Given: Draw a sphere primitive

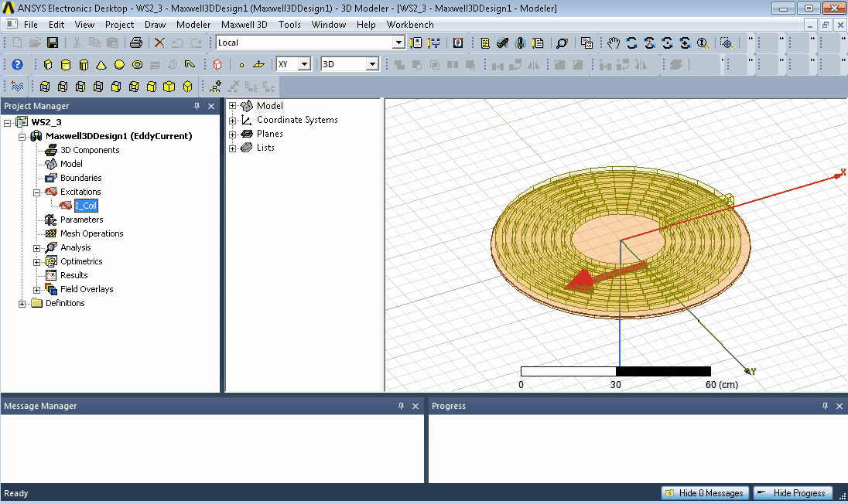Looking at the screenshot, I should 119,65.
